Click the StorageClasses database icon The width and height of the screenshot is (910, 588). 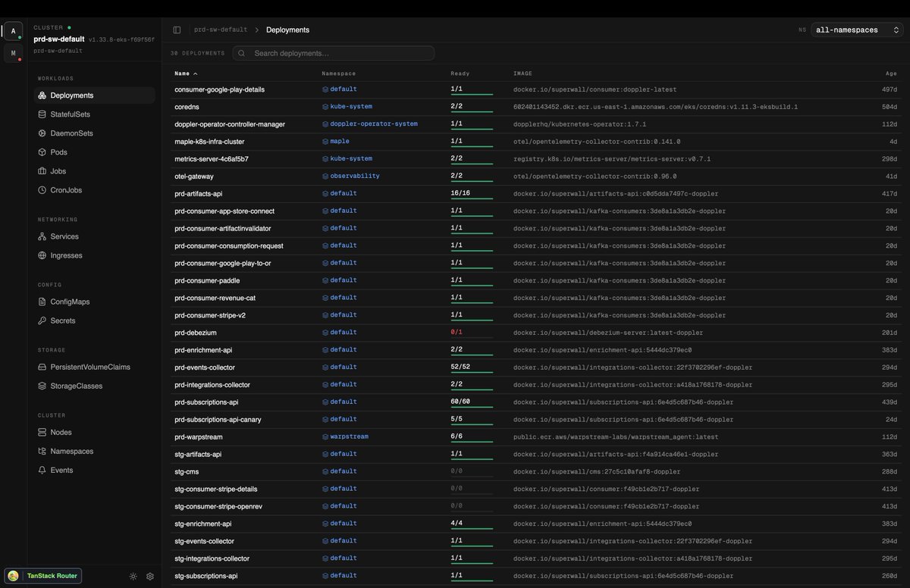pos(42,386)
